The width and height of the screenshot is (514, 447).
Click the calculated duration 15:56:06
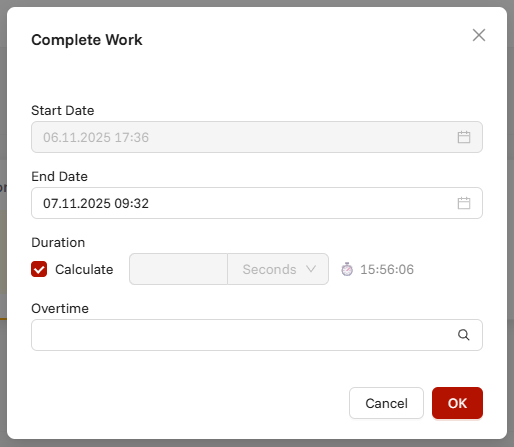click(x=387, y=269)
